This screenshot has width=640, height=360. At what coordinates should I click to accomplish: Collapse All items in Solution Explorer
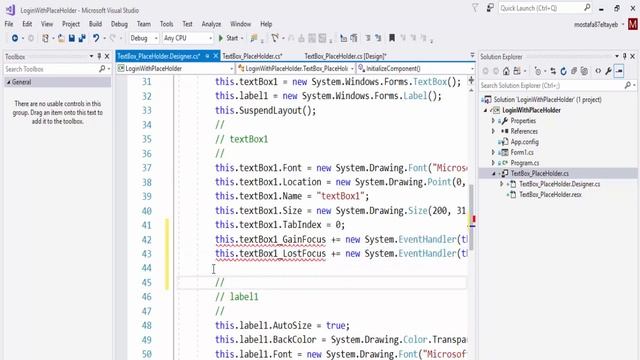click(574, 71)
